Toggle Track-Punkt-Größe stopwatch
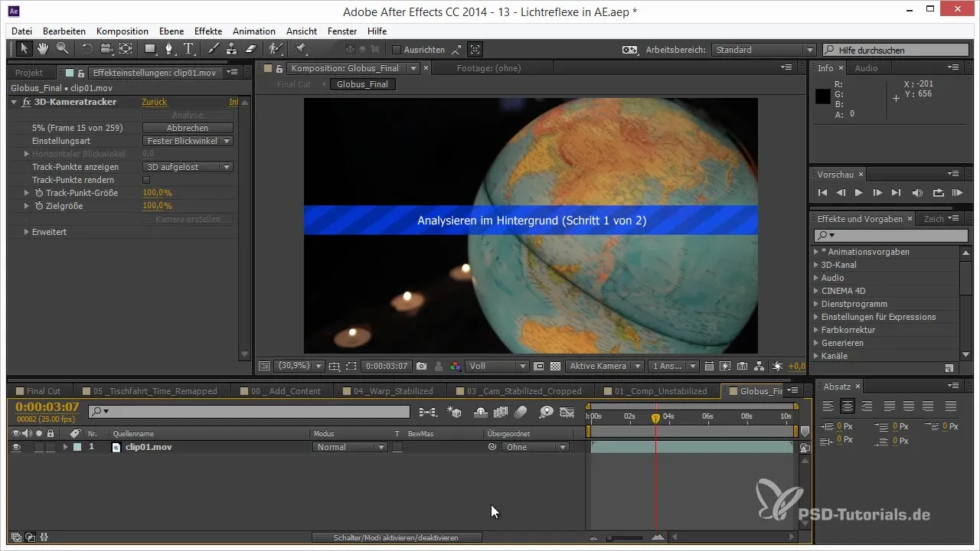 click(38, 193)
